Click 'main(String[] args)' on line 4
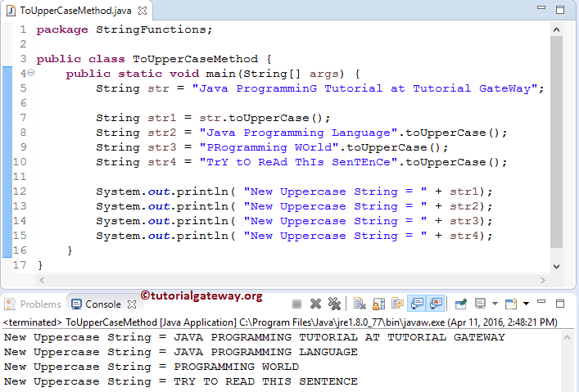Screen dimensions: 579x392 click(x=275, y=74)
